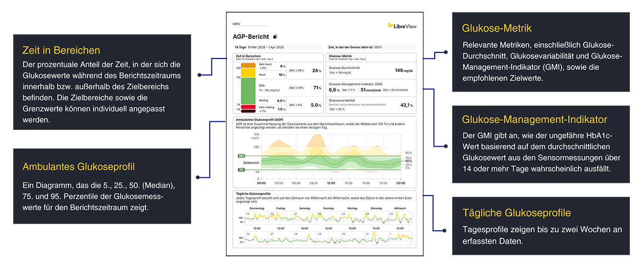Open the day 1 daily profile

point(400,238)
